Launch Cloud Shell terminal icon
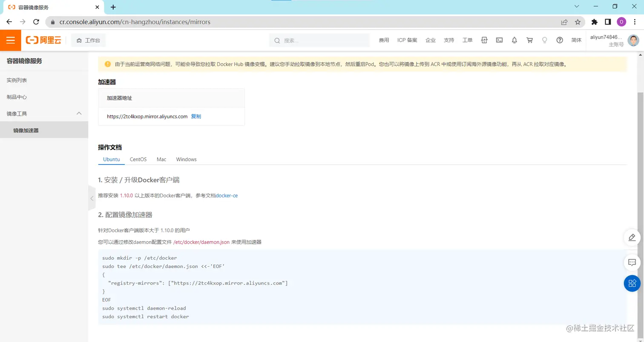 pyautogui.click(x=499, y=40)
